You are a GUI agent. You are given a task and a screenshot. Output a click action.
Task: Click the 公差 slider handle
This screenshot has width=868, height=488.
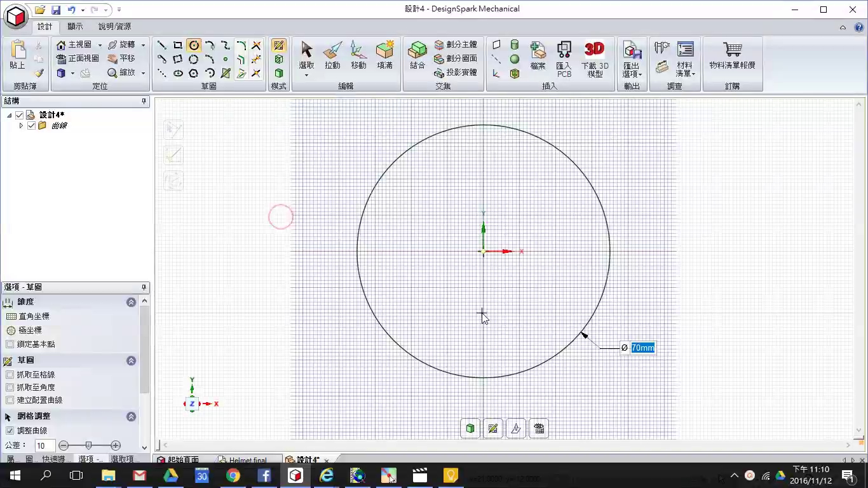point(89,445)
